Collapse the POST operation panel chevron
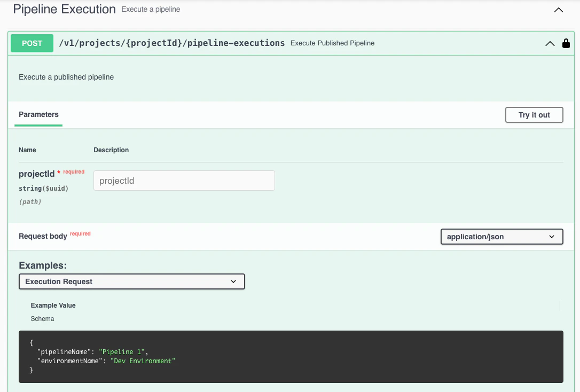 coord(550,43)
